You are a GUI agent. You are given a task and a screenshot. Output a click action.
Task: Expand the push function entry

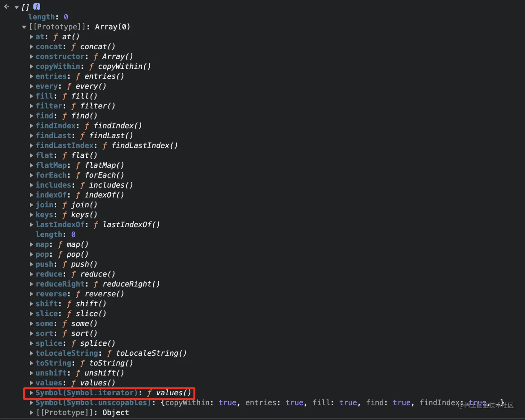click(x=32, y=264)
